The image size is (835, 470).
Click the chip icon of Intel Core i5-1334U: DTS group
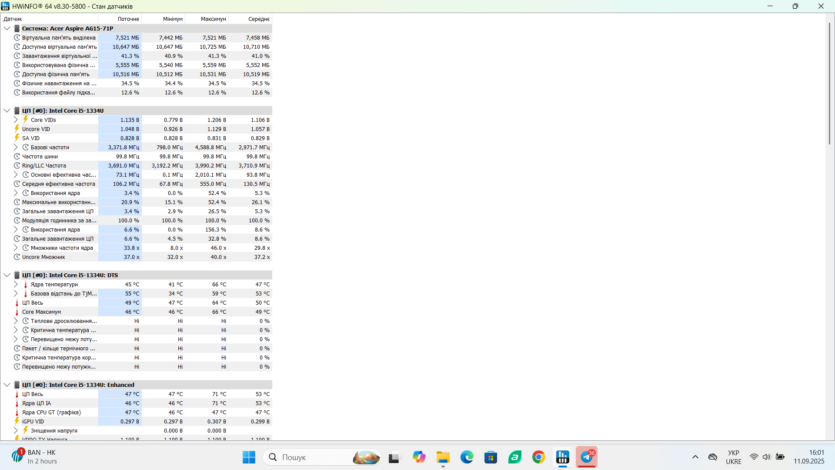(x=17, y=275)
